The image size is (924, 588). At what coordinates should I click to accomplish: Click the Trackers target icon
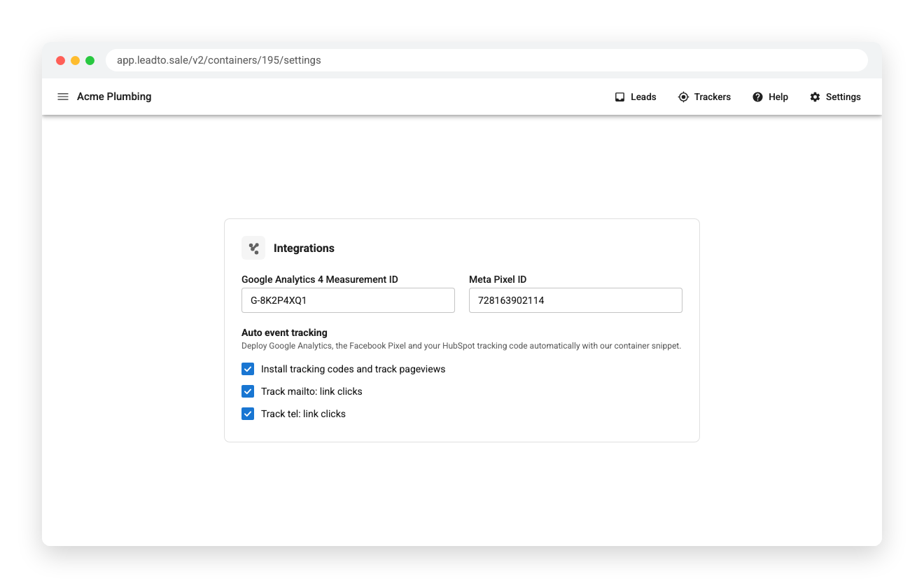[x=683, y=97]
